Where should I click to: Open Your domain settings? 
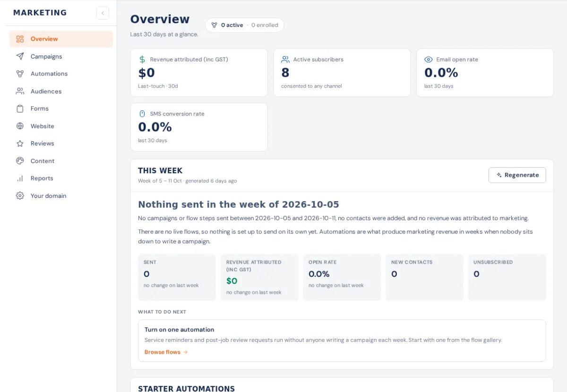[x=61, y=196]
